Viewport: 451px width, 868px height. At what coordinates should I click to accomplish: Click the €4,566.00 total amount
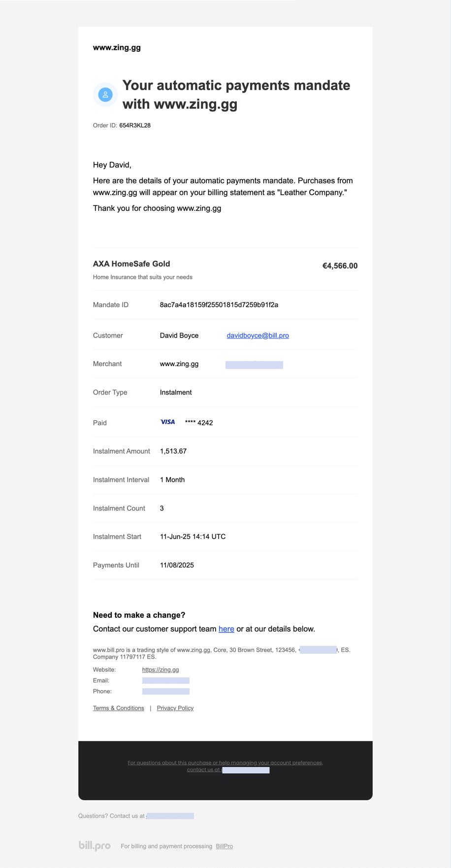[x=340, y=266]
